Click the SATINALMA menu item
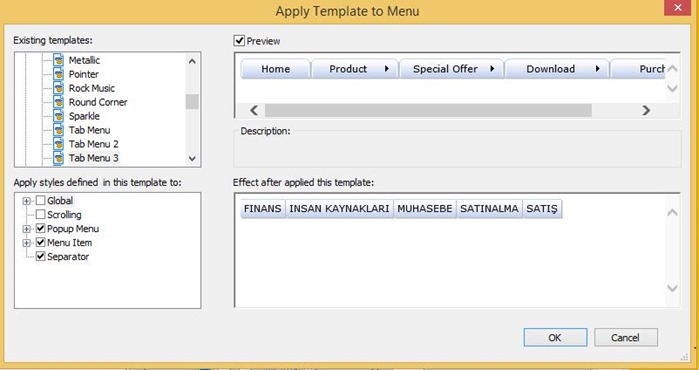 tap(489, 209)
